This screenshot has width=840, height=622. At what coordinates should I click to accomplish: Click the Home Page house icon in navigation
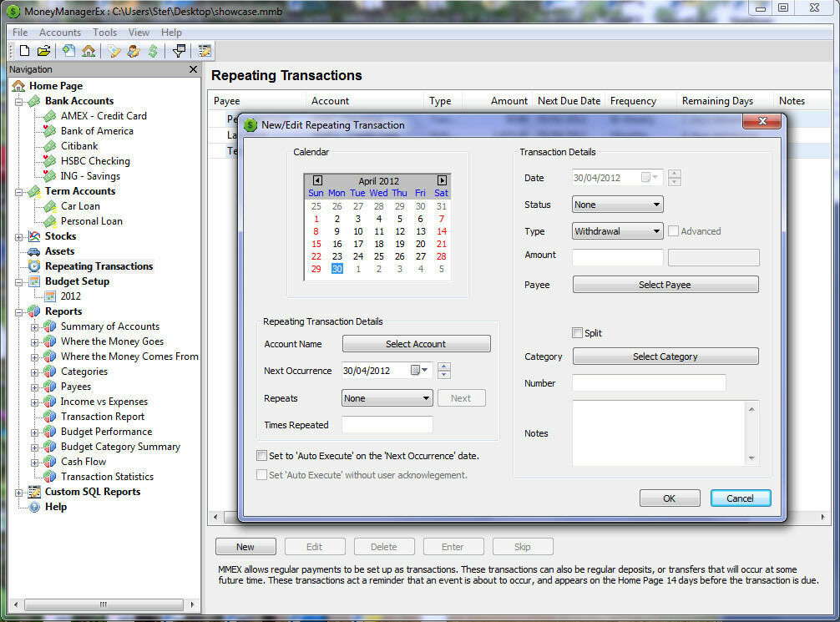18,86
